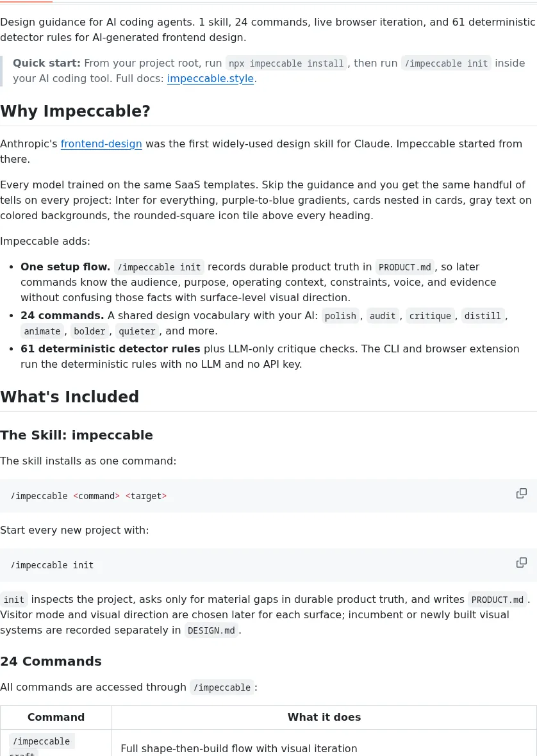Copy the /impeccable <command> <target> code snippet

point(521,494)
